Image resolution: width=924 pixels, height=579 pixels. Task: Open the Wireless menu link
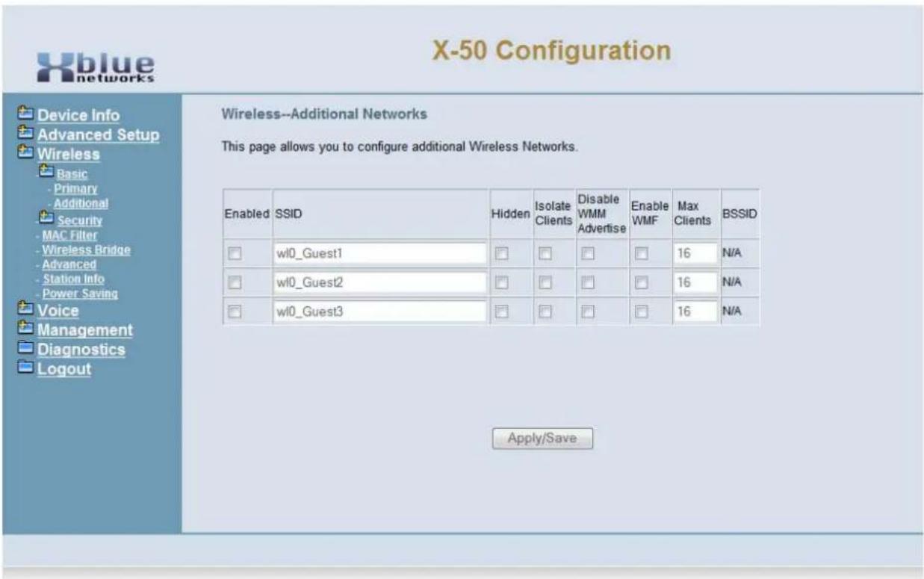[69, 155]
